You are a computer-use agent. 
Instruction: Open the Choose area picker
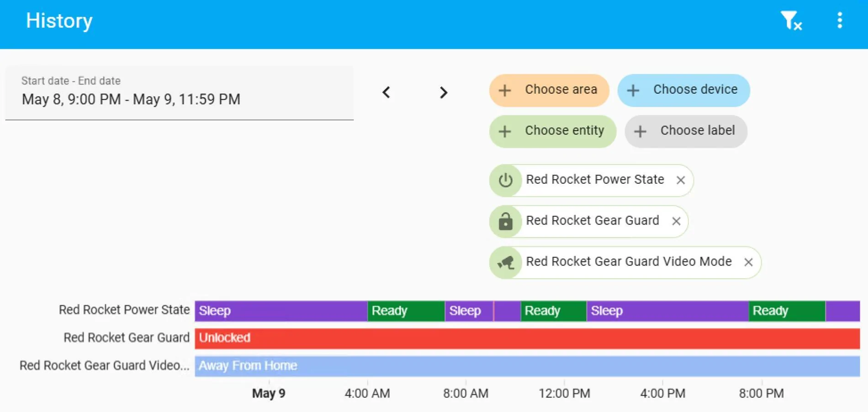click(549, 90)
